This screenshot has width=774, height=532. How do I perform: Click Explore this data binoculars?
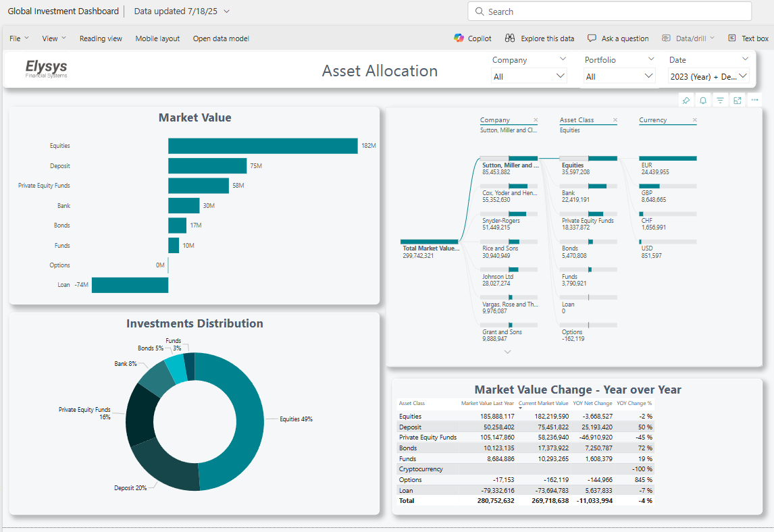[540, 38]
